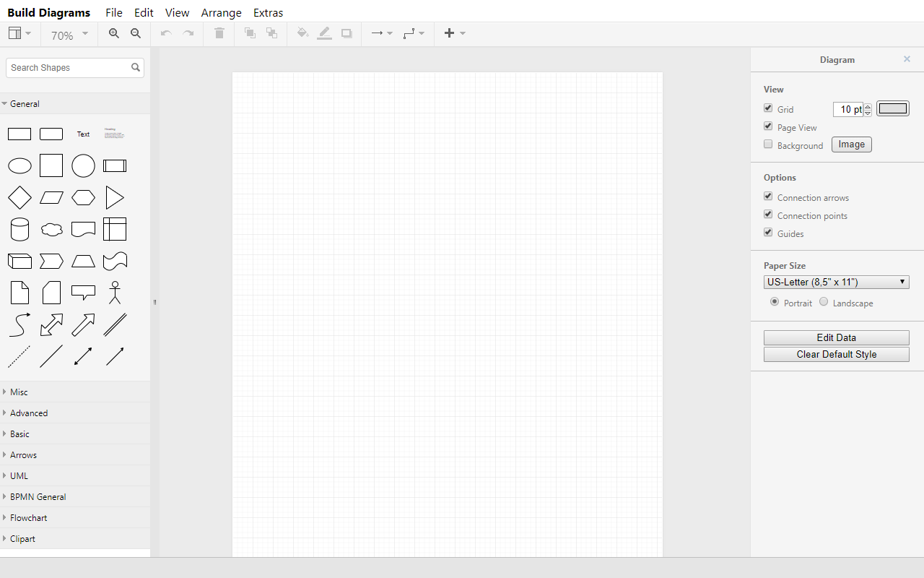Click the Zoom In magnifier icon
Image resolution: width=924 pixels, height=578 pixels.
(114, 33)
